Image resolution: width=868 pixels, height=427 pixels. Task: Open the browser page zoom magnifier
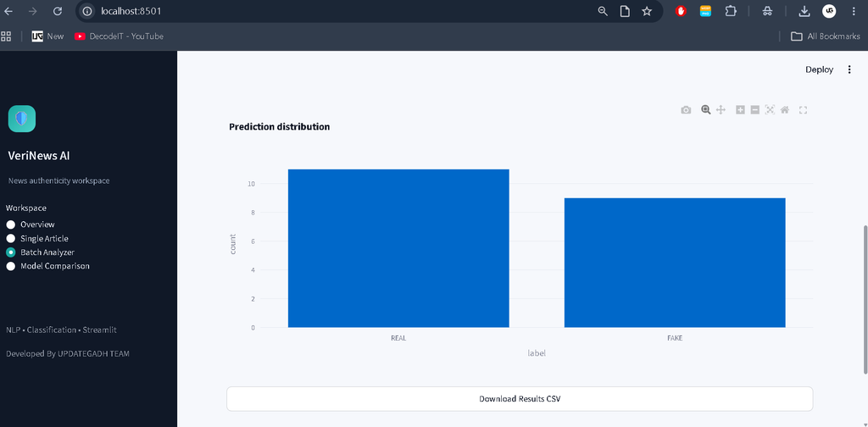tap(603, 11)
